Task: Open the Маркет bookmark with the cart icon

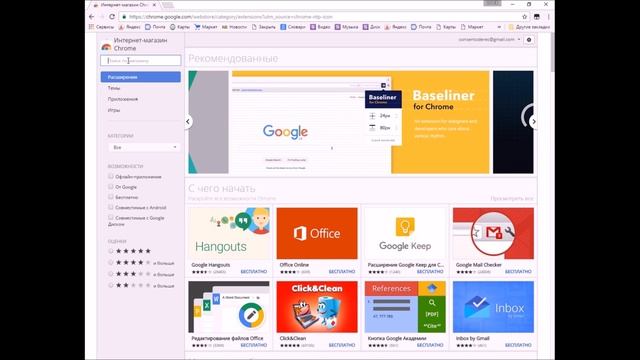Action: click(x=206, y=27)
